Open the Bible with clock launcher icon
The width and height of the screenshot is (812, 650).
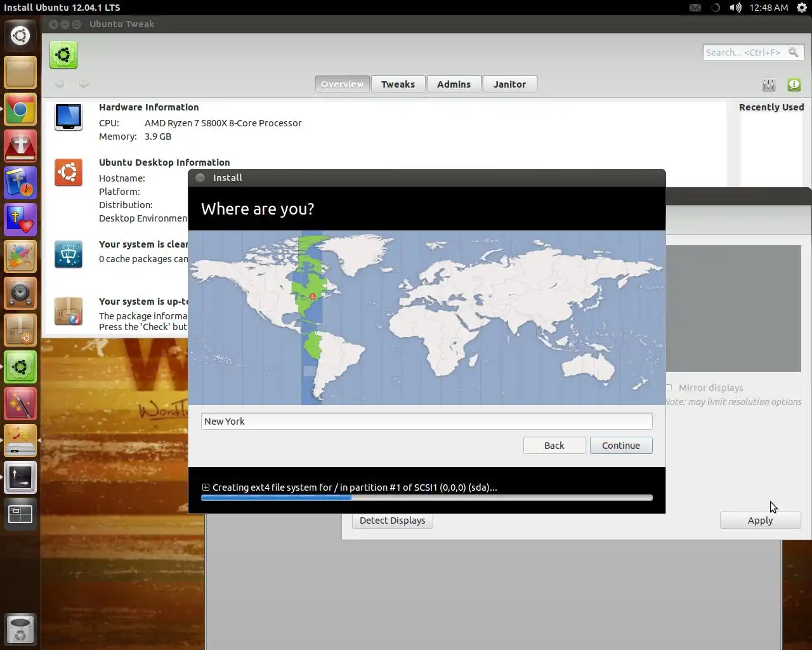[20, 183]
